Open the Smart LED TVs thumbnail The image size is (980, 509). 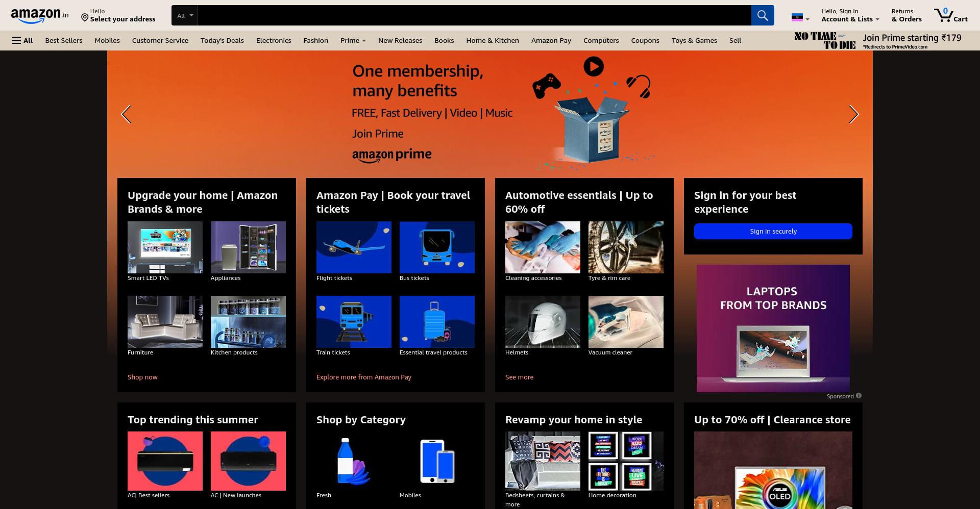pos(165,247)
